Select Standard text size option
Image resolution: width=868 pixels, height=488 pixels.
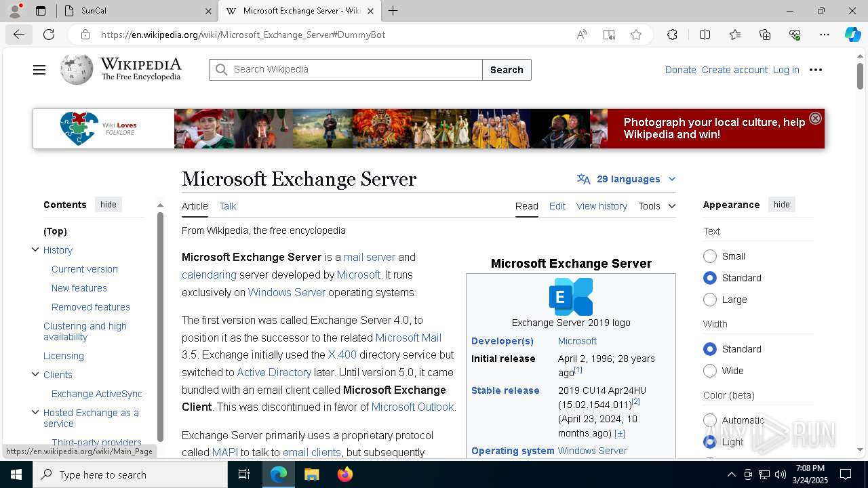tap(710, 278)
